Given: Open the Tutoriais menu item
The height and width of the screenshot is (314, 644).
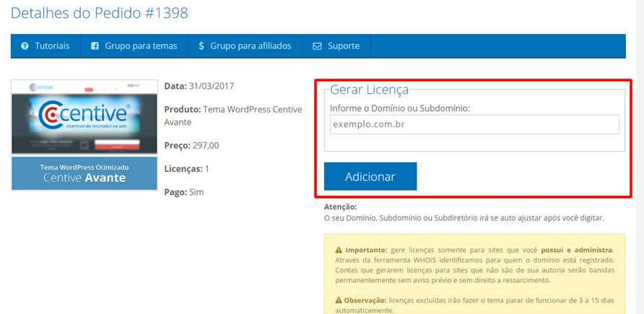Looking at the screenshot, I should [45, 46].
